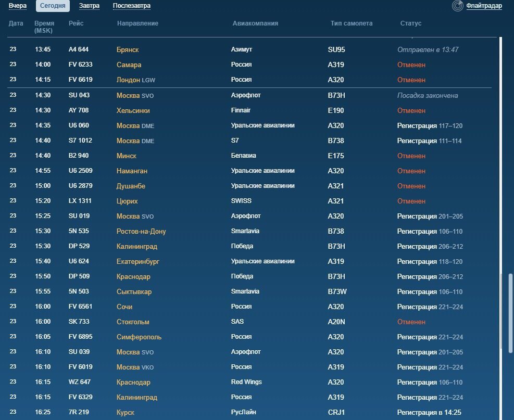Open Москва SVO link for SU 039
The width and height of the screenshot is (514, 420).
coord(135,352)
